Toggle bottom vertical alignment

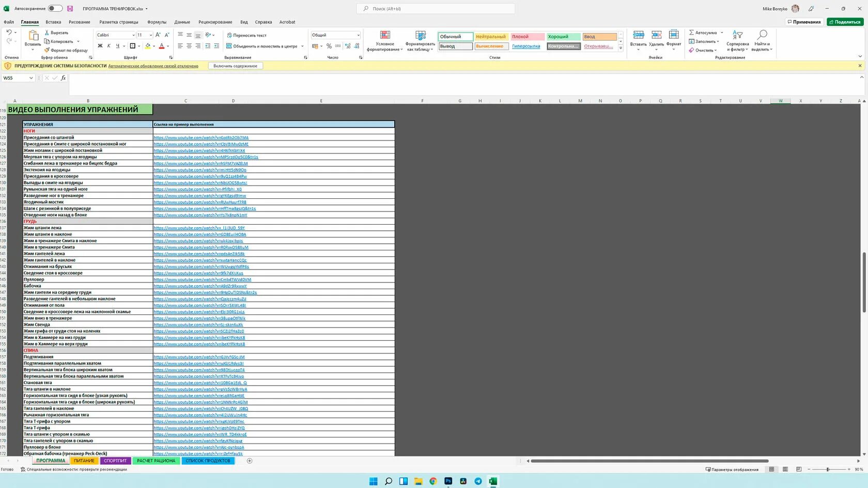pyautogui.click(x=198, y=35)
